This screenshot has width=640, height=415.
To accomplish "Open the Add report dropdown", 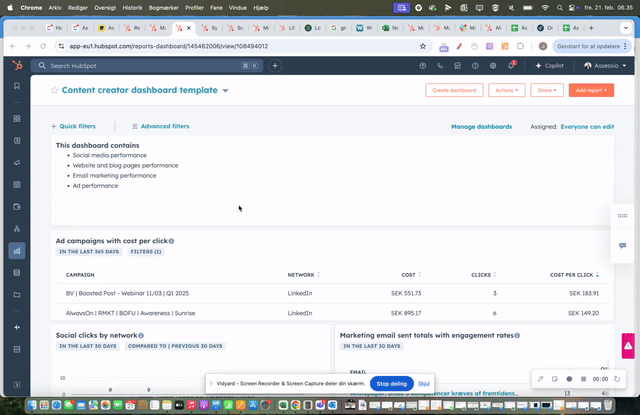I will click(591, 90).
